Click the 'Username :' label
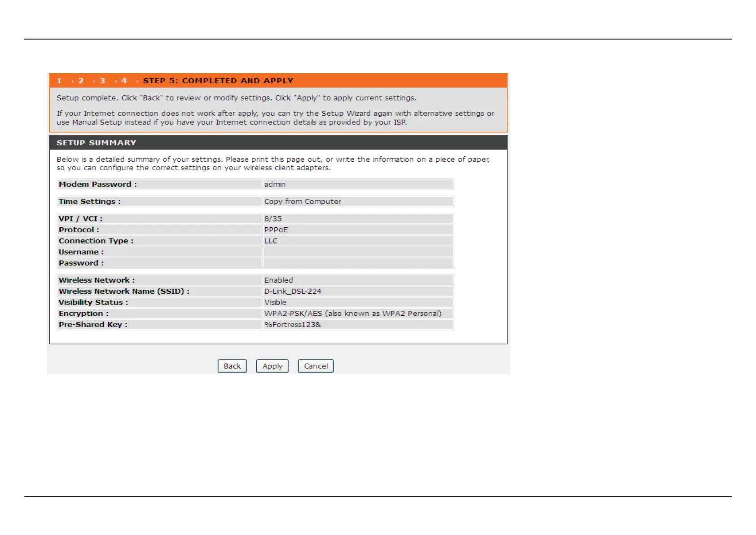Image resolution: width=756 pixels, height=535 pixels. point(81,252)
